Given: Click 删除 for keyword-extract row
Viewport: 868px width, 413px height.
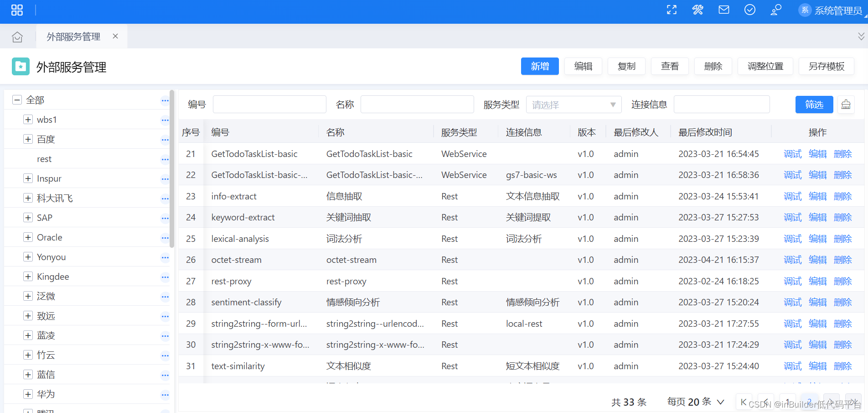Looking at the screenshot, I should click(x=842, y=217).
